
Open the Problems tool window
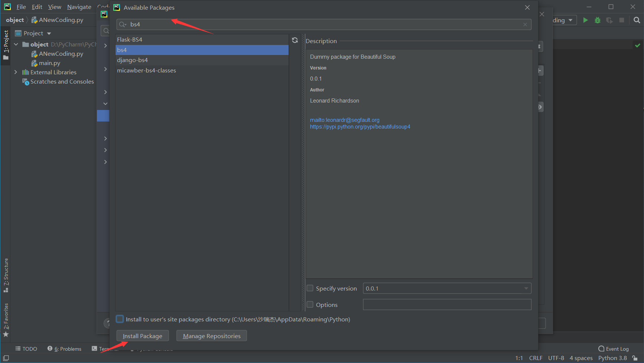click(x=64, y=349)
